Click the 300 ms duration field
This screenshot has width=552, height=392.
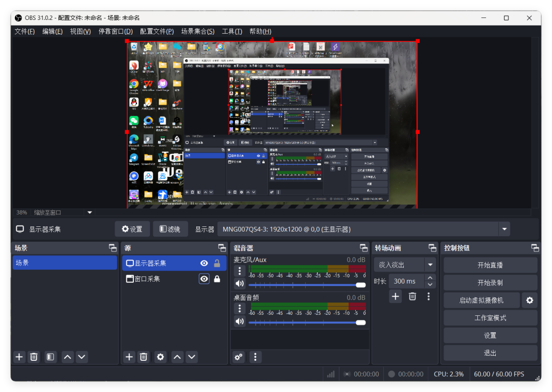coord(406,281)
